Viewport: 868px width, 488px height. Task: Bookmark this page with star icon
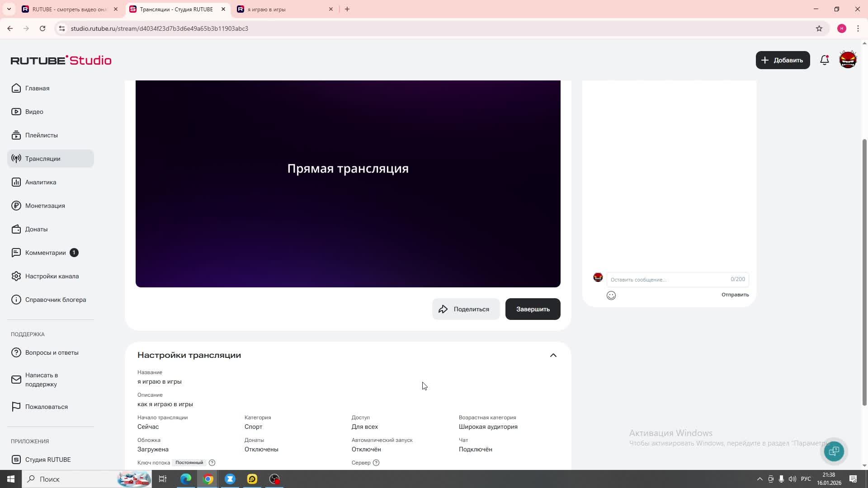819,28
